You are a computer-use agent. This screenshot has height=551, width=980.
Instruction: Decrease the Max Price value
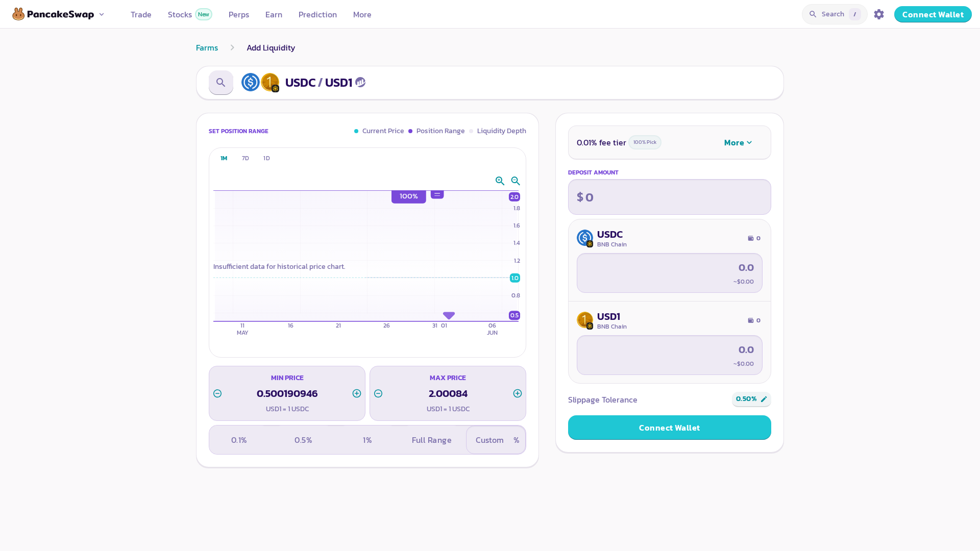coord(378,393)
